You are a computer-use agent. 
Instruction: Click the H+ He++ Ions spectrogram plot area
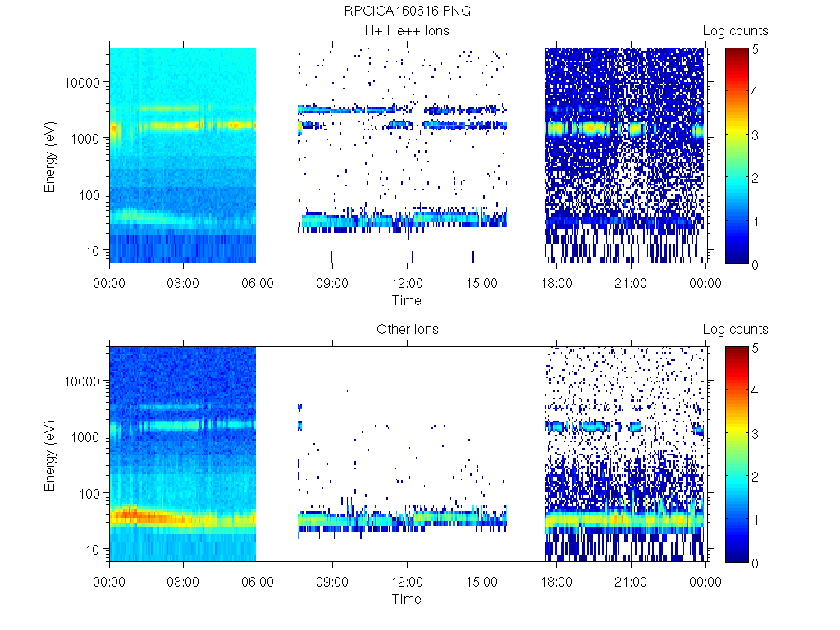[x=408, y=155]
